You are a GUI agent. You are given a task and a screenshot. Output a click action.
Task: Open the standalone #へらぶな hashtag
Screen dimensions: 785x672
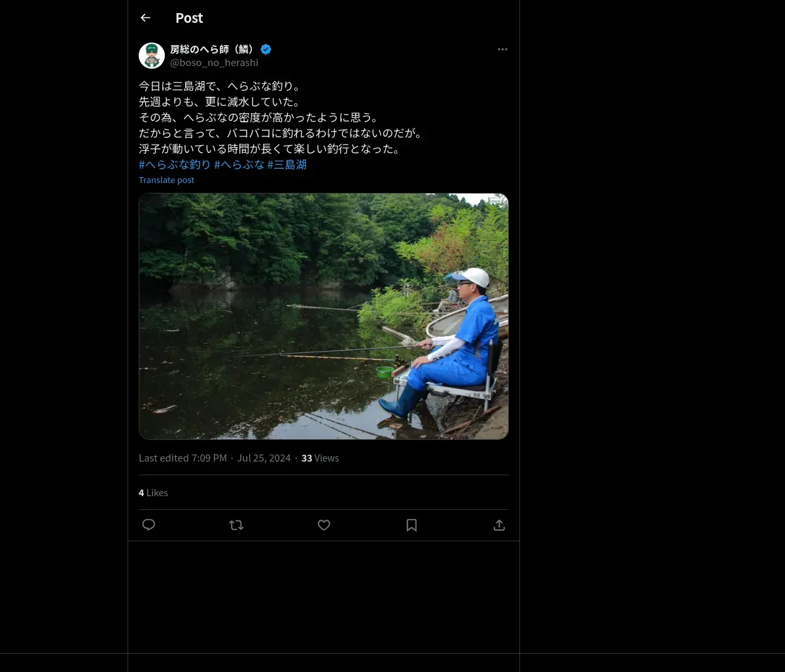tap(239, 165)
